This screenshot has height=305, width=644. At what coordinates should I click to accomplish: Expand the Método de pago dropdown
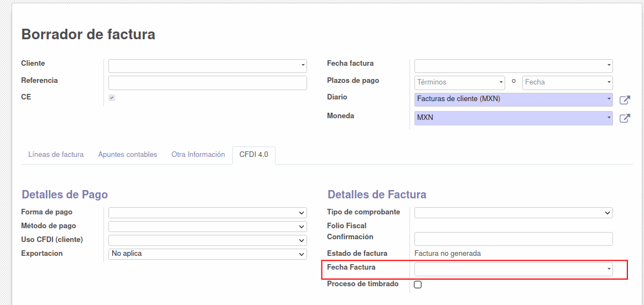point(207,227)
